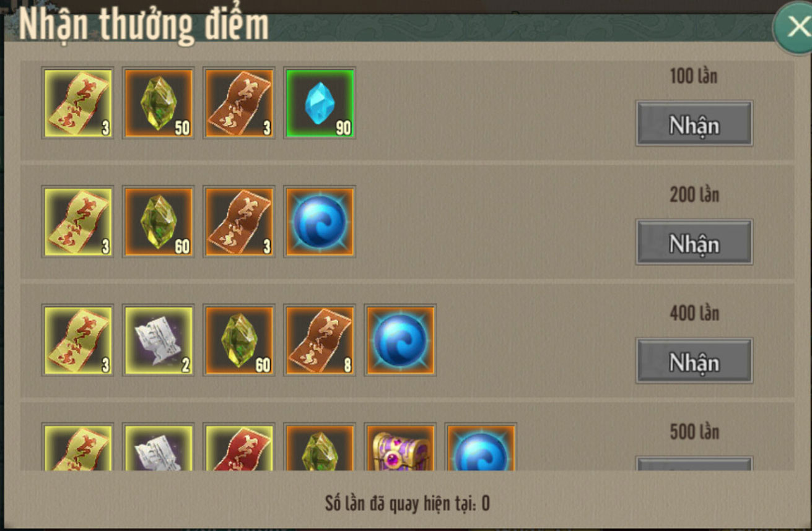Select the red scroll in 500 lần row
The width and height of the screenshot is (812, 531).
[x=239, y=447]
